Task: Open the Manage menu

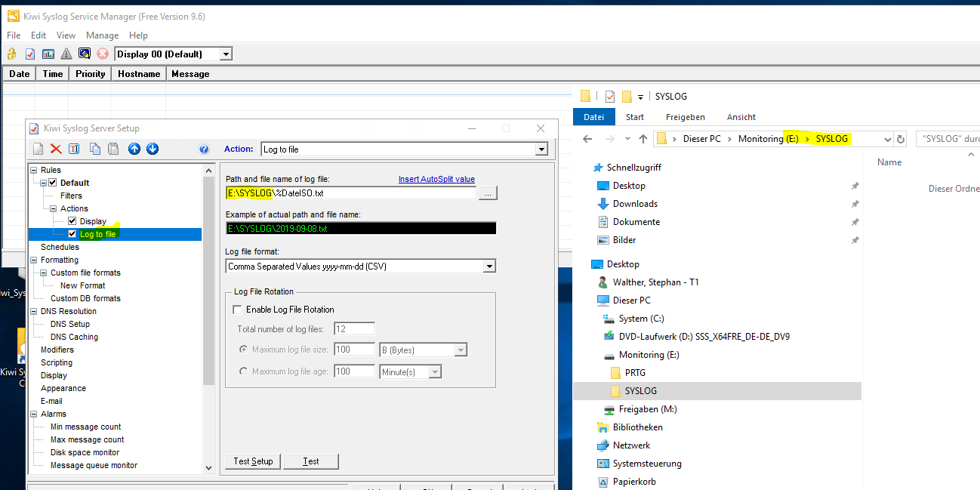Action: (102, 35)
